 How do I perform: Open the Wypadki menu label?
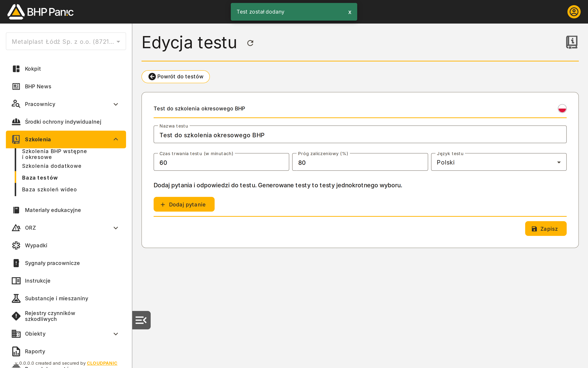[36, 245]
